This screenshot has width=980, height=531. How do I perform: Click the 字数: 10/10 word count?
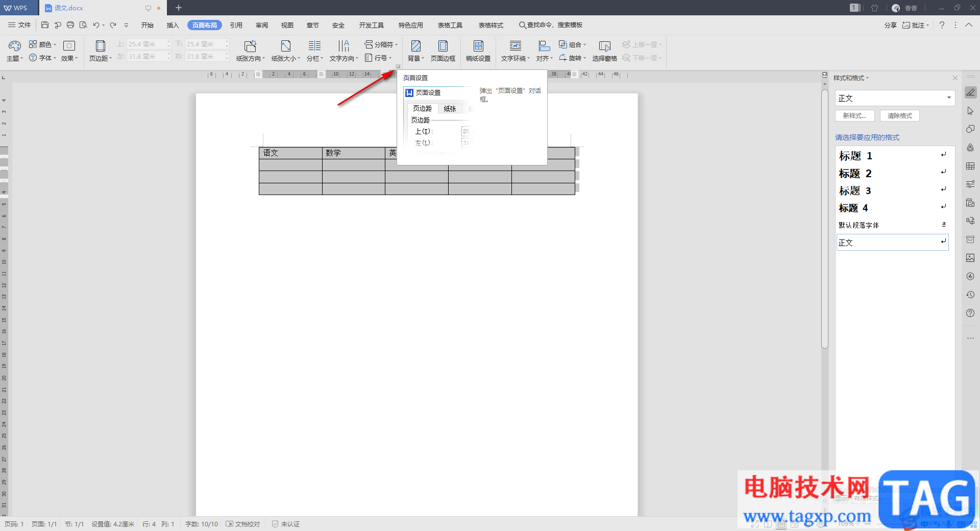(201, 524)
